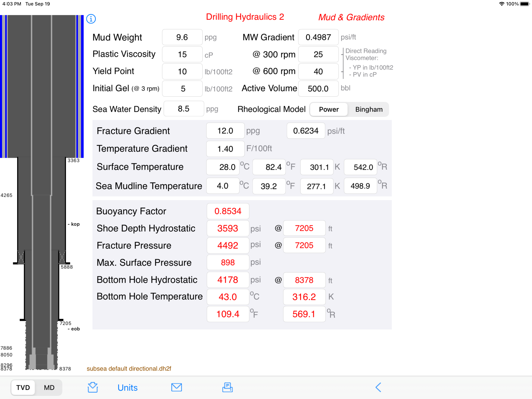Image resolution: width=532 pixels, height=399 pixels.
Task: Edit the Temperature Gradient value
Action: pos(225,149)
